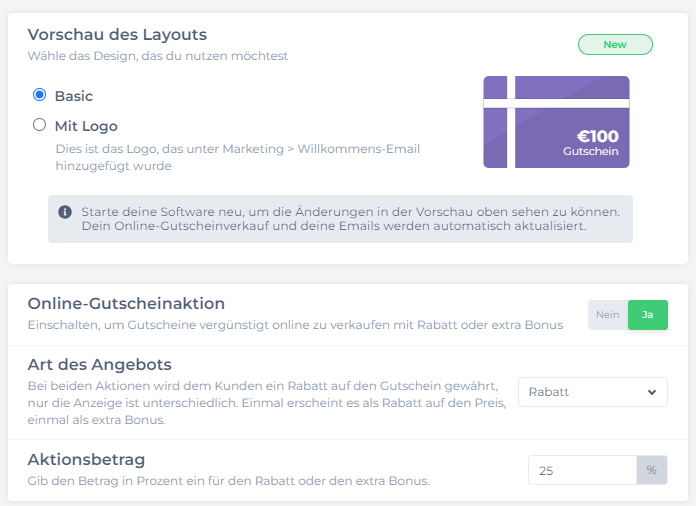
Task: Click the Willkommens-Email logo description text
Action: [237, 157]
